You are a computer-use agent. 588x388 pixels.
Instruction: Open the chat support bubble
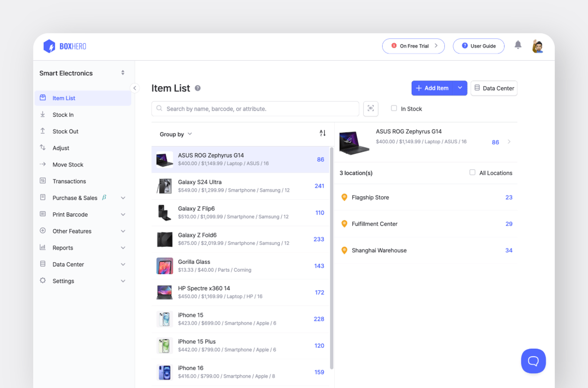533,361
